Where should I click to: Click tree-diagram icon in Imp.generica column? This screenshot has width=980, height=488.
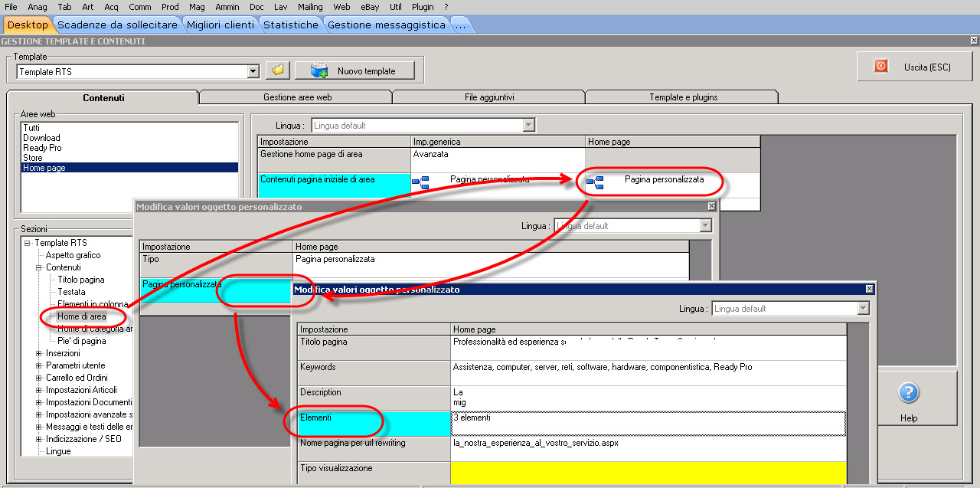(x=420, y=182)
